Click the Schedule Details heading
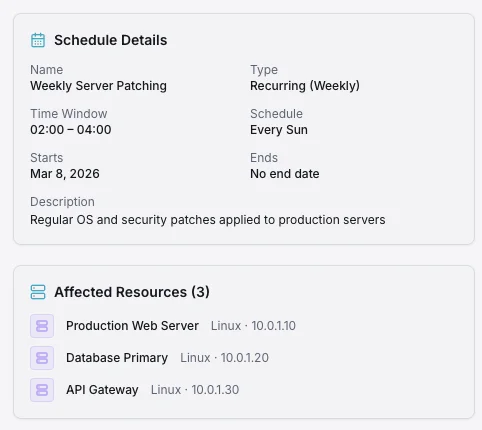This screenshot has height=430, width=482. (111, 40)
